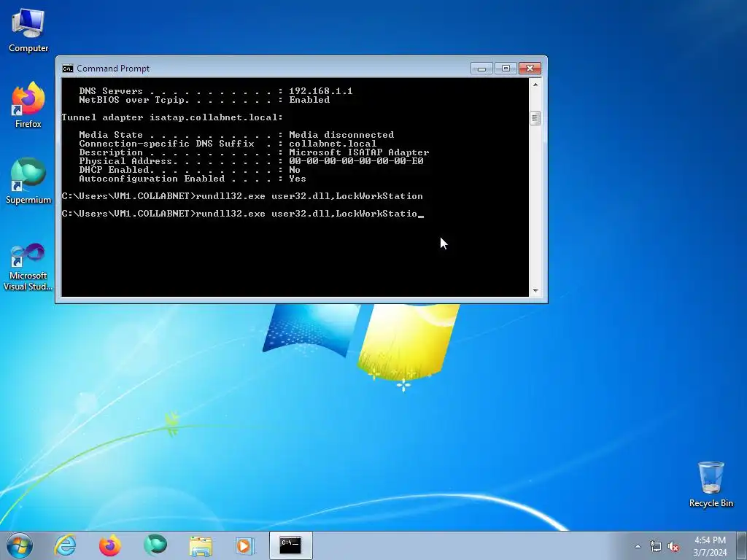Image resolution: width=747 pixels, height=560 pixels.
Task: Minimize the Command Prompt window
Action: click(481, 69)
